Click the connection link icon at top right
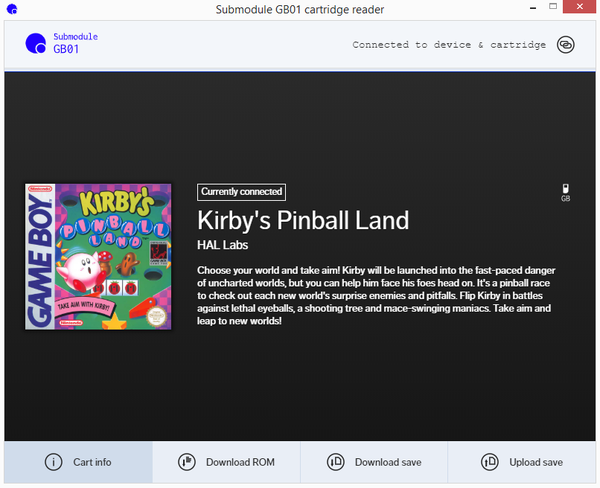The width and height of the screenshot is (600, 488). [x=565, y=45]
